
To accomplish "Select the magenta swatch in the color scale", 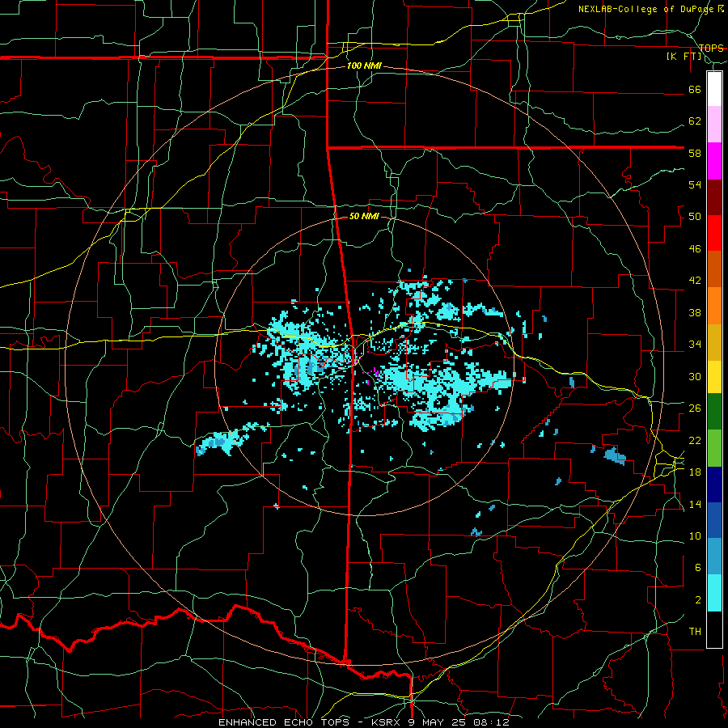I will coord(714,161).
